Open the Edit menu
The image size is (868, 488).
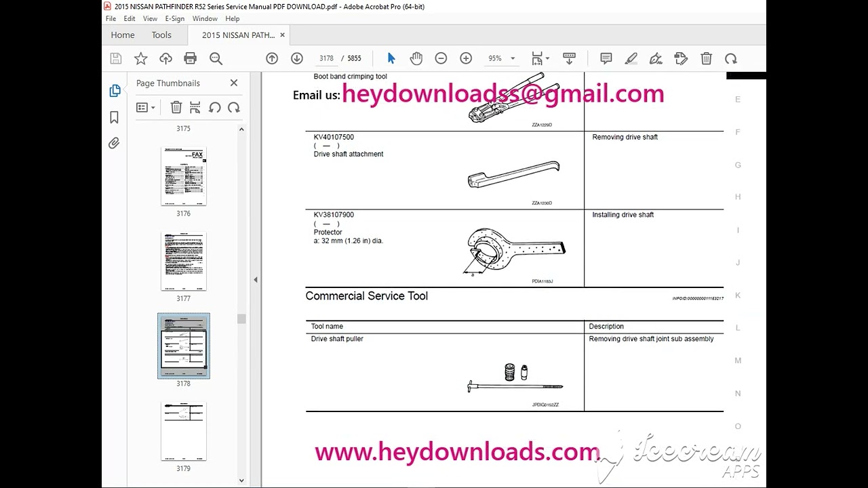pyautogui.click(x=129, y=19)
